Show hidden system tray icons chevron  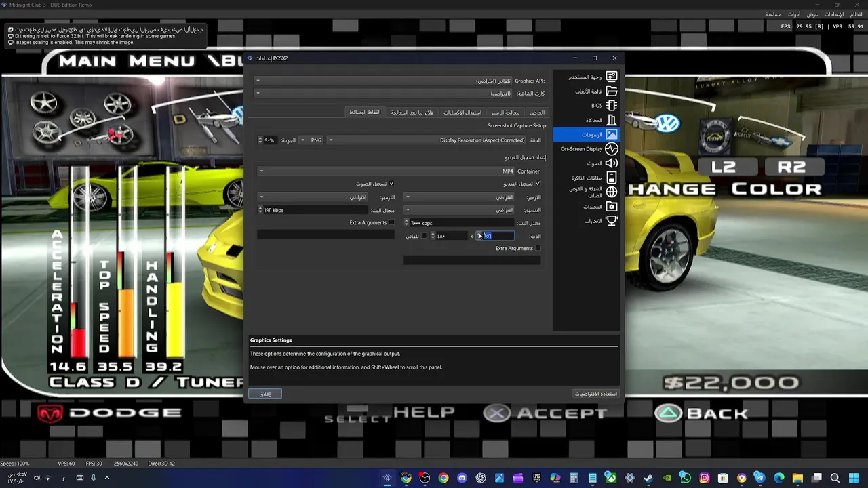[106, 478]
